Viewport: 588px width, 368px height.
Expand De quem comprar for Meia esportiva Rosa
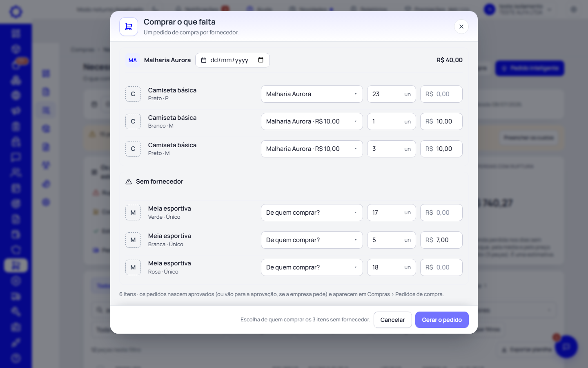[x=312, y=267]
